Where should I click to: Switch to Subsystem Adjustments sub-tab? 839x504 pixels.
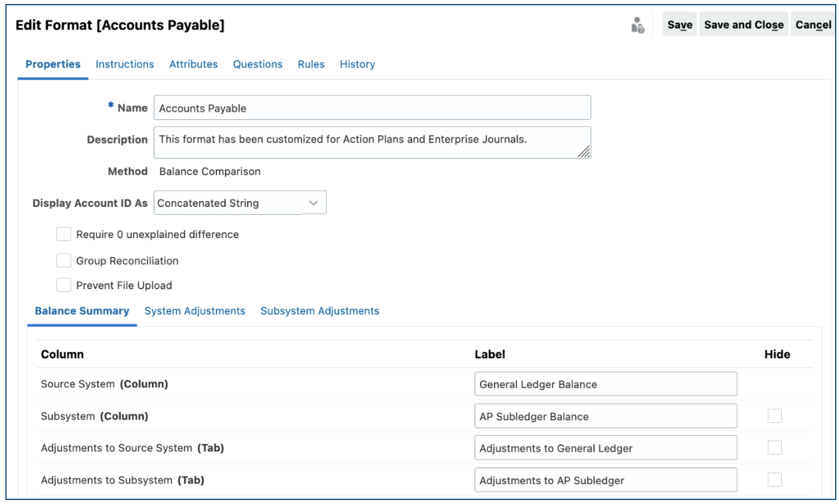(x=319, y=311)
